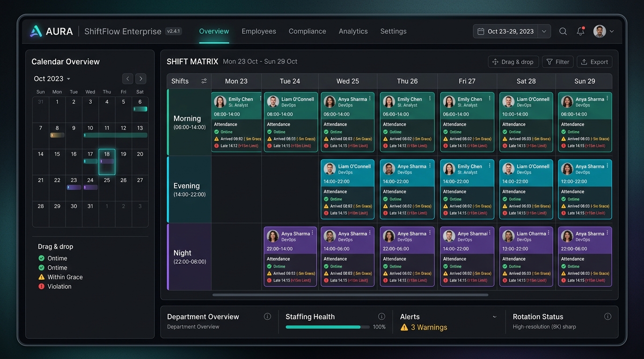
Task: Open kebab menu on Wed 25 Morning card
Action: pos(370,99)
